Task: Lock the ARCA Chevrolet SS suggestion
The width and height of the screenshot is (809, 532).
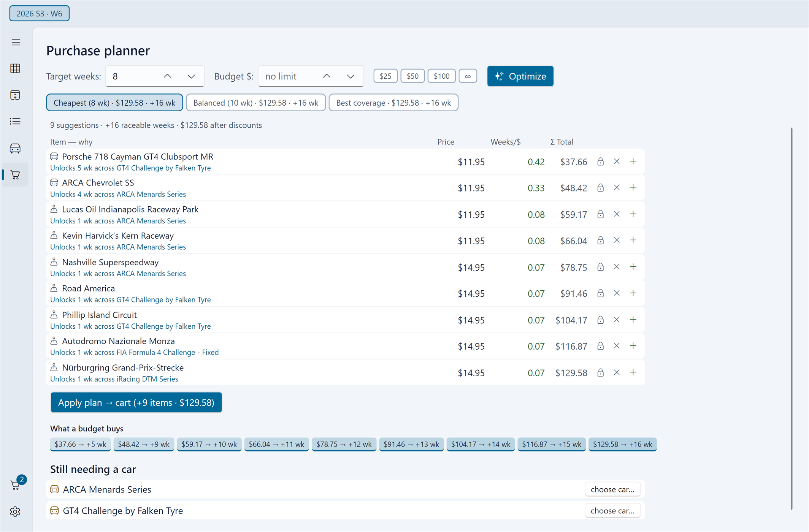Action: [600, 188]
